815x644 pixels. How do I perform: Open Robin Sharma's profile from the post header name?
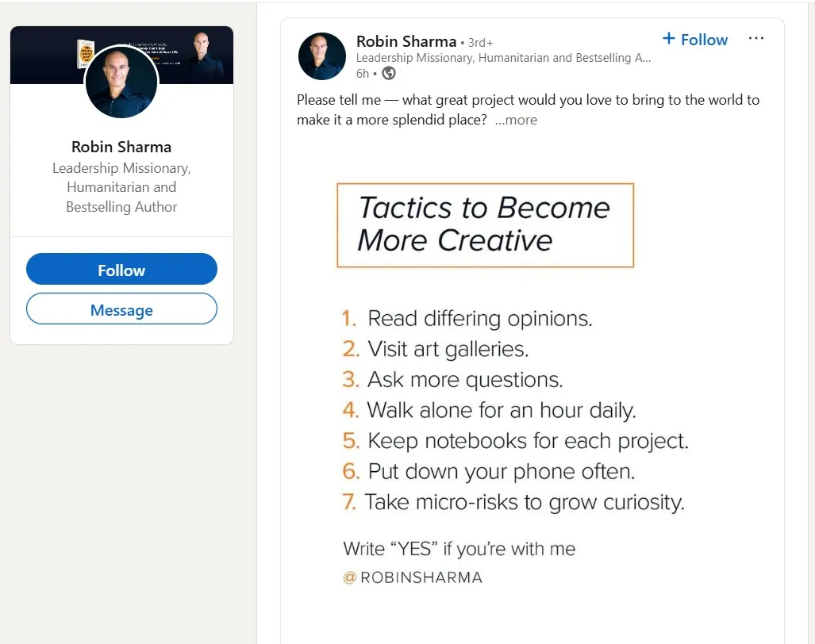406,41
